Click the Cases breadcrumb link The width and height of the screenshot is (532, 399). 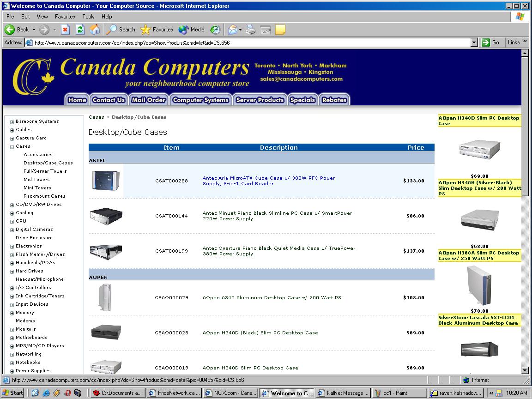tap(97, 117)
